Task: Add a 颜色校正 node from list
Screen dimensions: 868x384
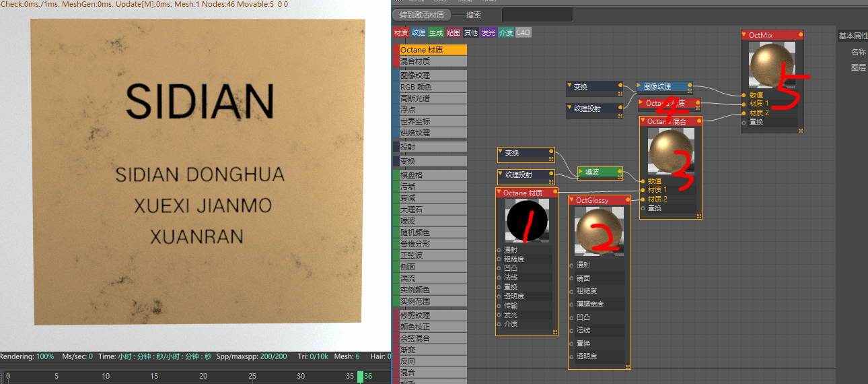Action: 429,327
